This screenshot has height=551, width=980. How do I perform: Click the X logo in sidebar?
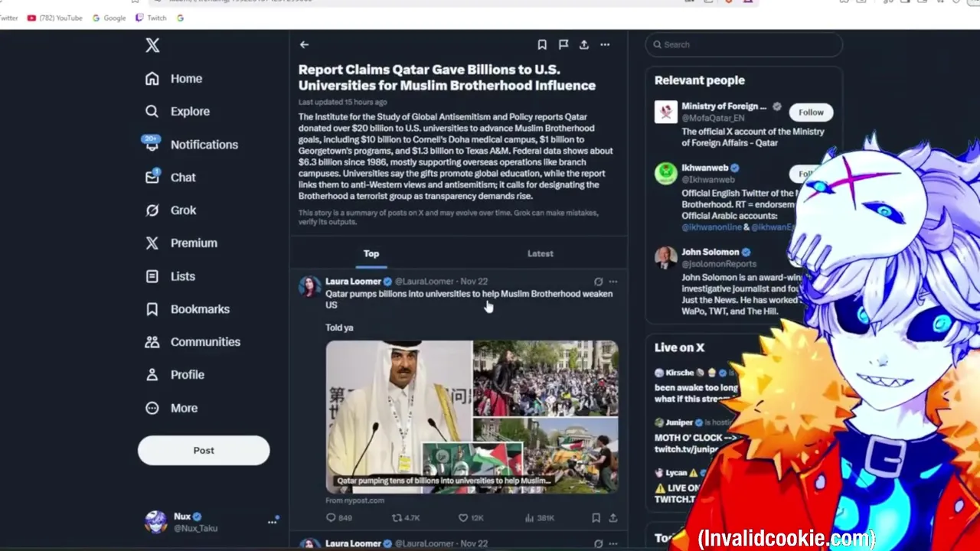point(152,45)
